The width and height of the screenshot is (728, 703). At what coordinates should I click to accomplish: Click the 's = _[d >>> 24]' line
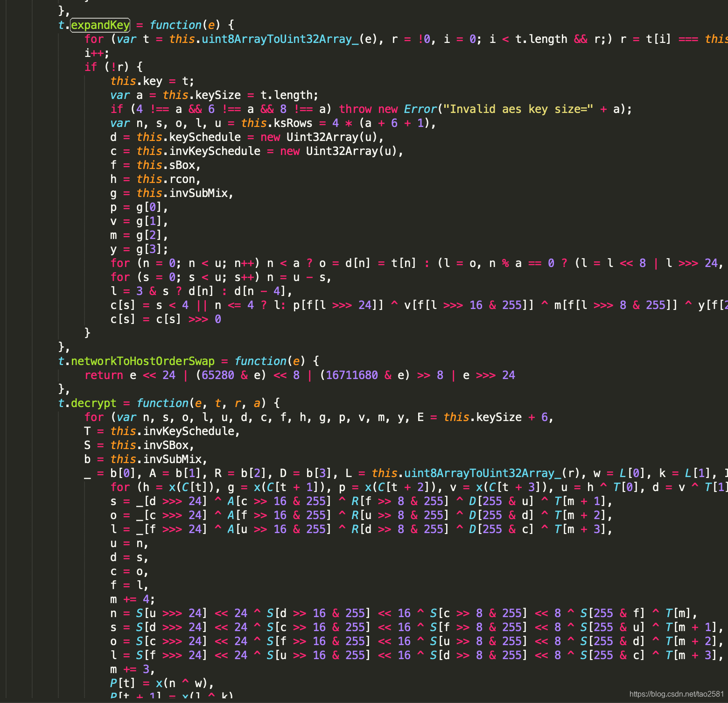pos(362,501)
